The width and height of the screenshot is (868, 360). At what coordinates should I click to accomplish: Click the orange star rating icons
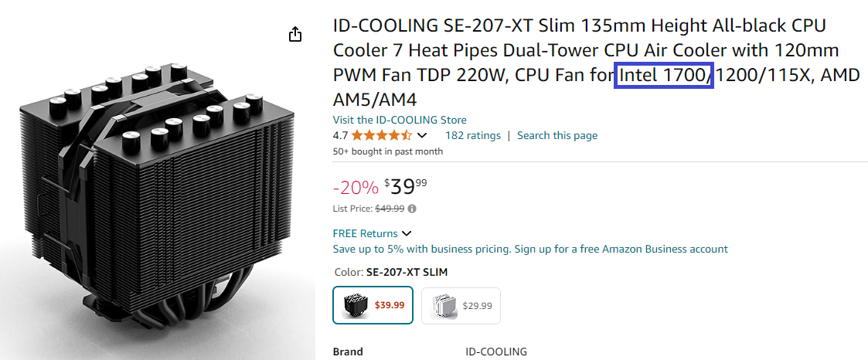tap(381, 135)
